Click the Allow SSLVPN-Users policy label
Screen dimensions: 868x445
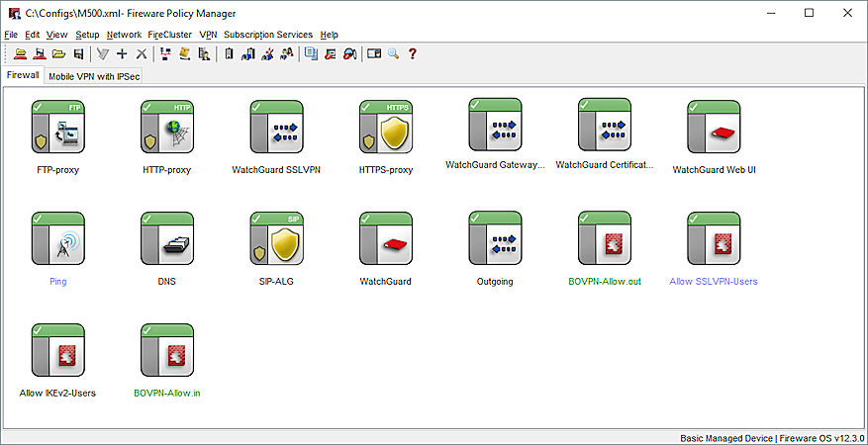[714, 282]
